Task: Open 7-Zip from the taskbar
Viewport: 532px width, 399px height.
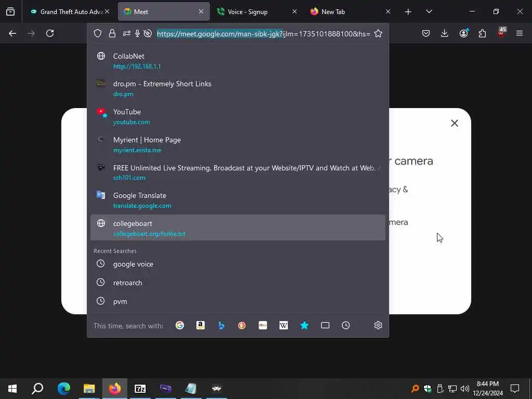Action: pyautogui.click(x=140, y=389)
